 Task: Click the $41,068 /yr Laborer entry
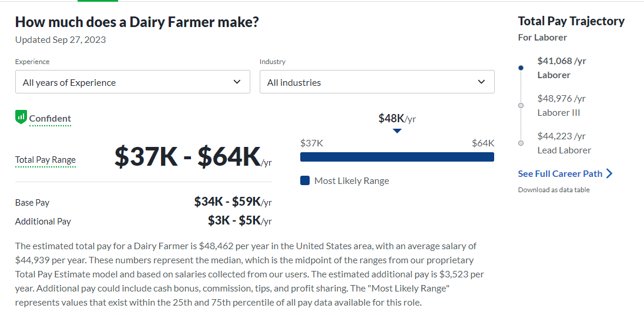[562, 68]
